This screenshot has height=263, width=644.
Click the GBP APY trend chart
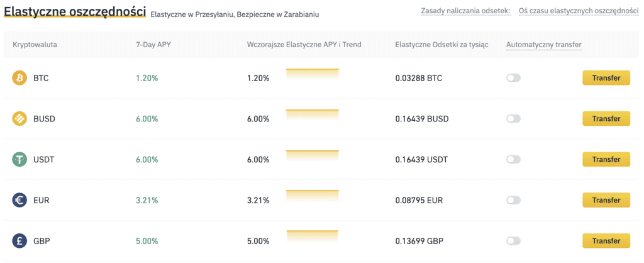coord(313,237)
